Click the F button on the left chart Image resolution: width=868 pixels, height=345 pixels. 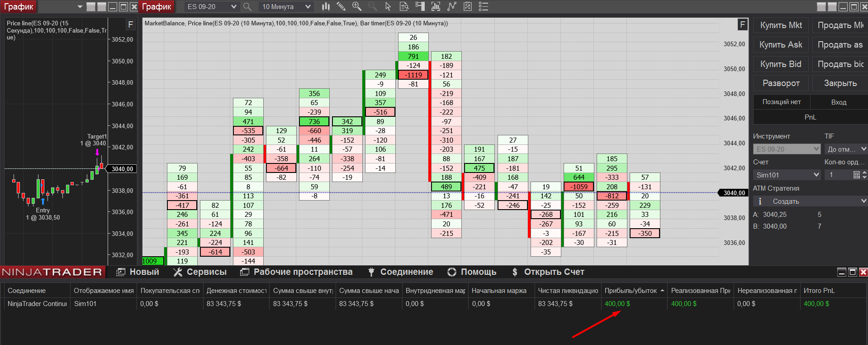130,24
